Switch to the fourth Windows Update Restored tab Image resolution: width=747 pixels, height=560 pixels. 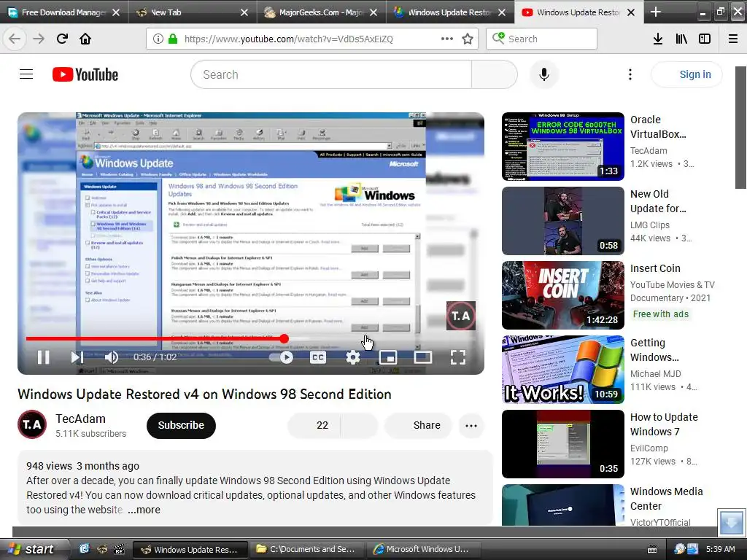point(449,12)
